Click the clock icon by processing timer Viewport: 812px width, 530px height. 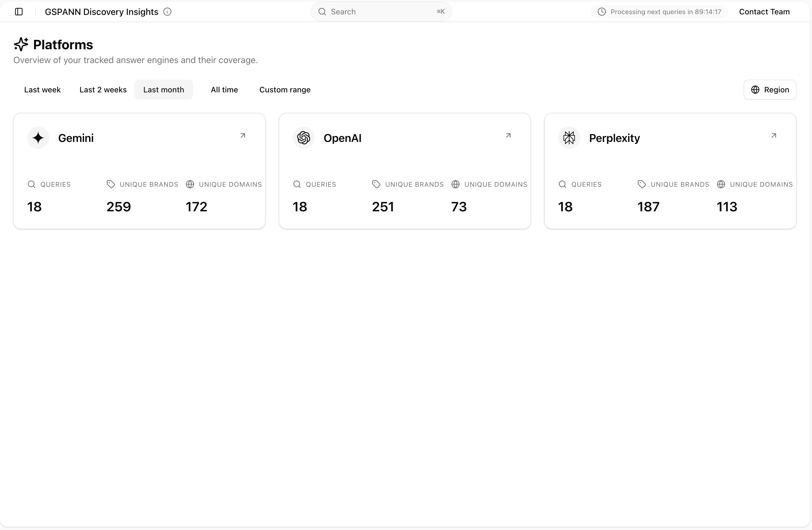point(602,12)
